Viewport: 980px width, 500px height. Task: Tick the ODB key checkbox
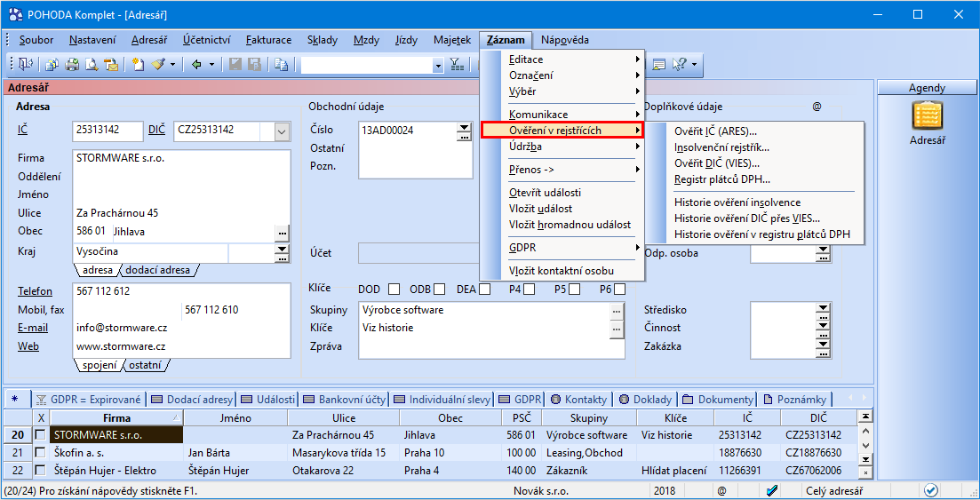tap(440, 290)
